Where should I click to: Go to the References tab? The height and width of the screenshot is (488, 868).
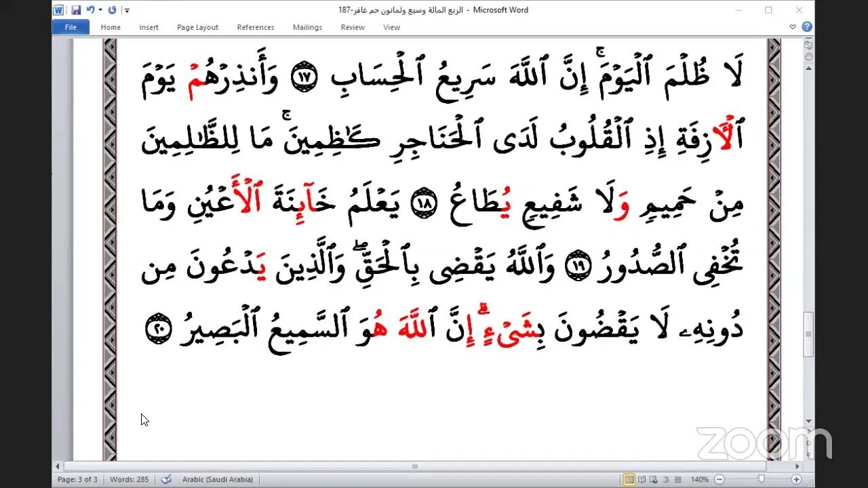(256, 27)
